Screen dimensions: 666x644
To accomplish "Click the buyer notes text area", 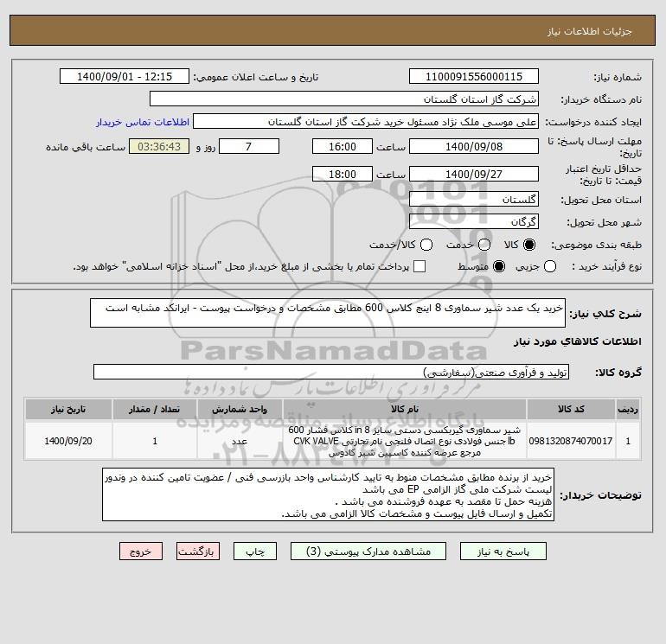I will [x=328, y=494].
